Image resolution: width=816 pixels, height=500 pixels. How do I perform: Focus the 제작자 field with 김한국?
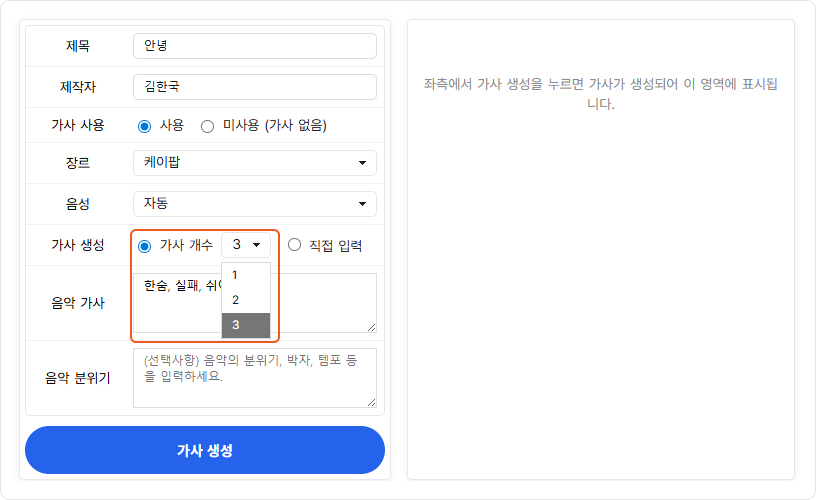coord(254,87)
